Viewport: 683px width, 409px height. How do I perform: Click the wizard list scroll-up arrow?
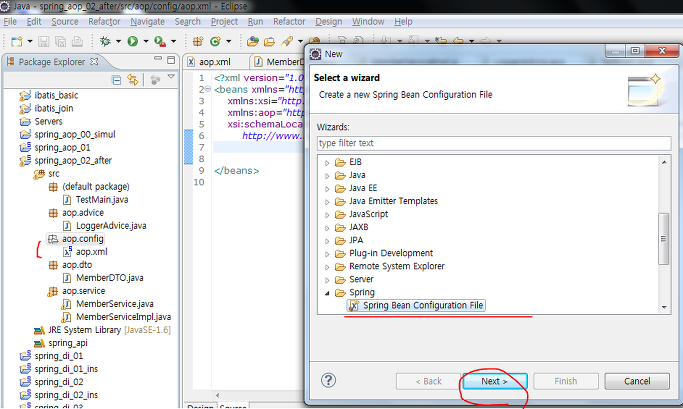pyautogui.click(x=664, y=162)
